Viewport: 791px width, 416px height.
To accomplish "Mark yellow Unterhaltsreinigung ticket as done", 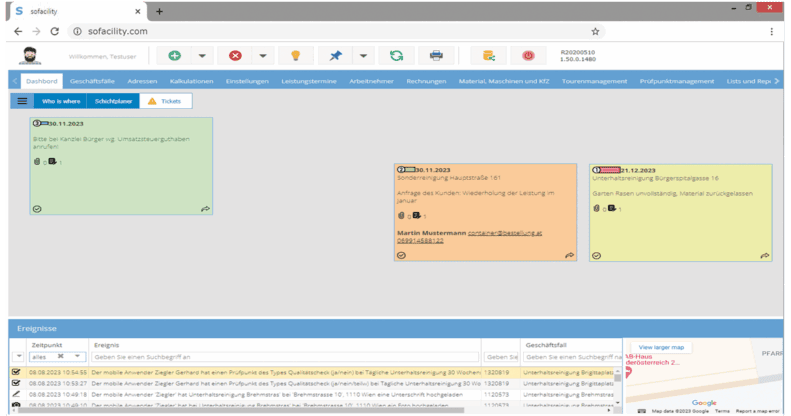I will click(596, 256).
